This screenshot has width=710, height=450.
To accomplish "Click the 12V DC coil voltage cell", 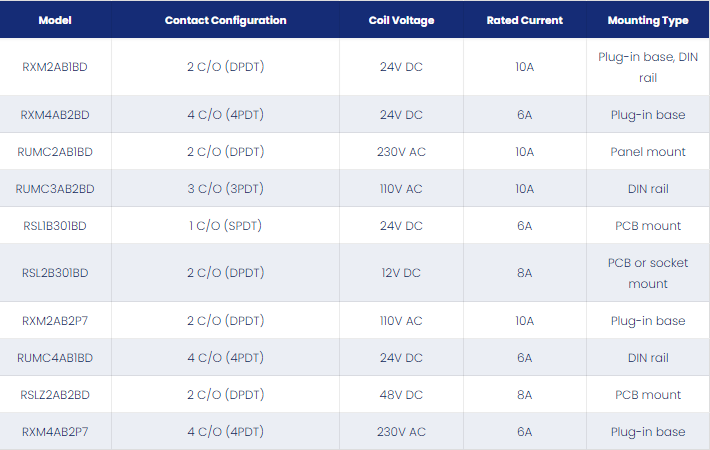I will pos(401,273).
